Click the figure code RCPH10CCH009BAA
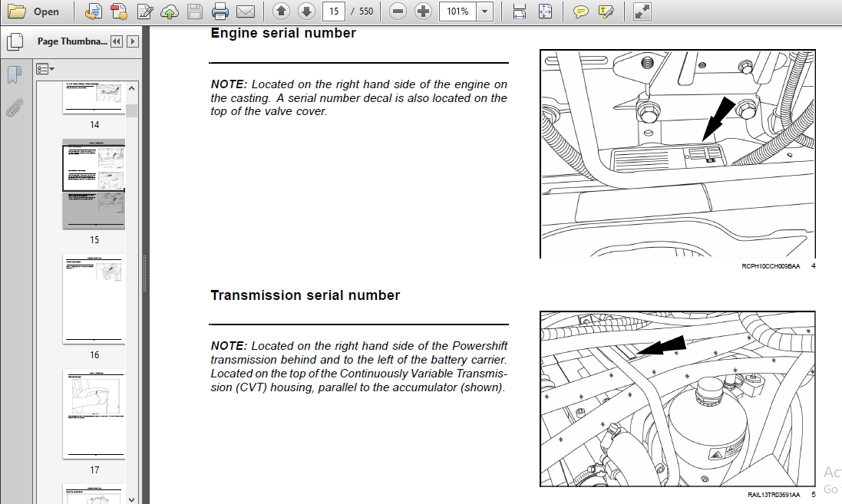 pos(771,266)
